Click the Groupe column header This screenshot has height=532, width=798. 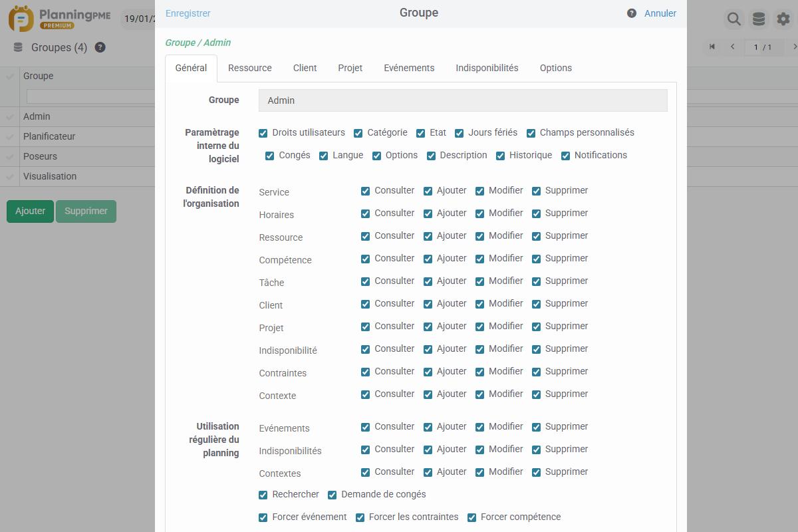pos(38,76)
